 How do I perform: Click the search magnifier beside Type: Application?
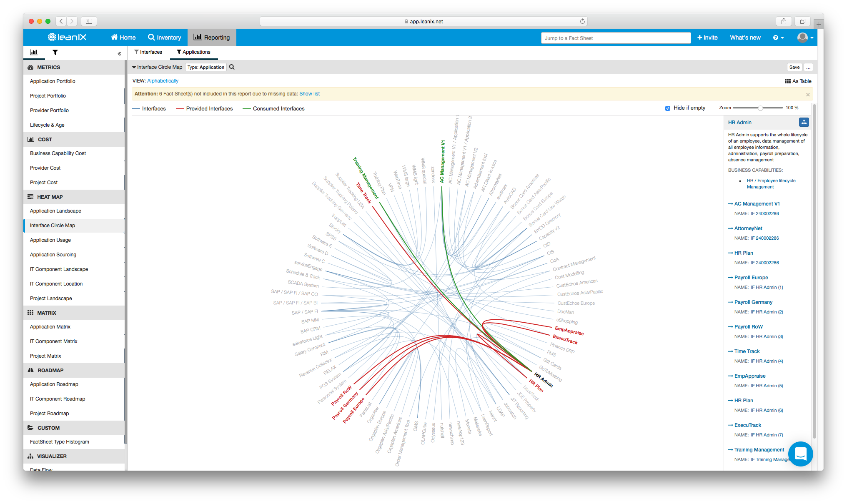232,67
